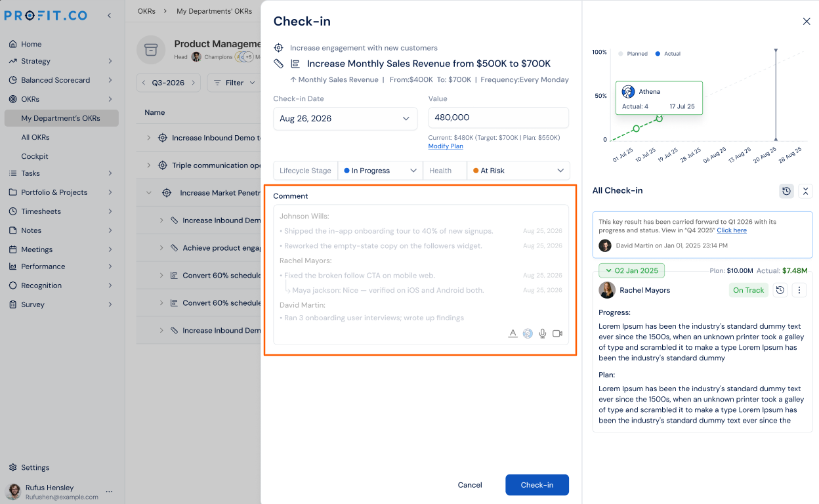The width and height of the screenshot is (819, 504).
Task: Collapse all check-ins with the arrows icon
Action: 806,191
